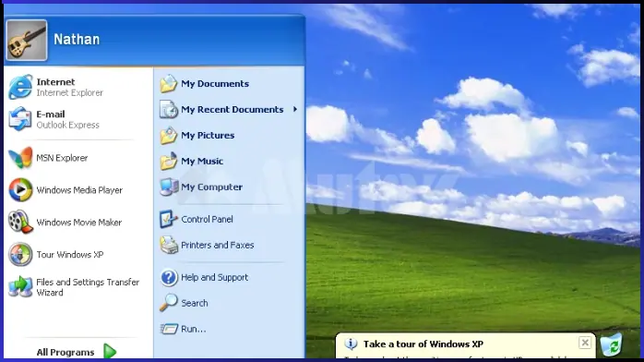Click My Recent Documents text label

click(x=233, y=109)
